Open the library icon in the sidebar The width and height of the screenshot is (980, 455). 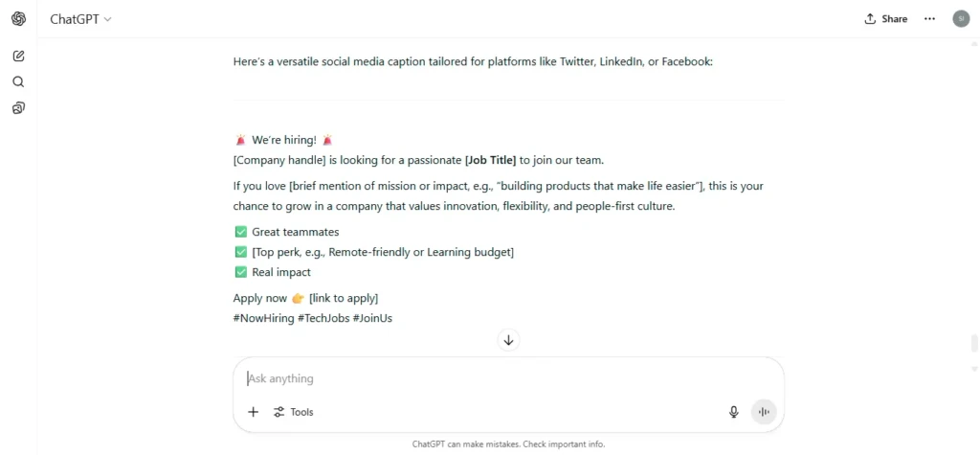[19, 108]
